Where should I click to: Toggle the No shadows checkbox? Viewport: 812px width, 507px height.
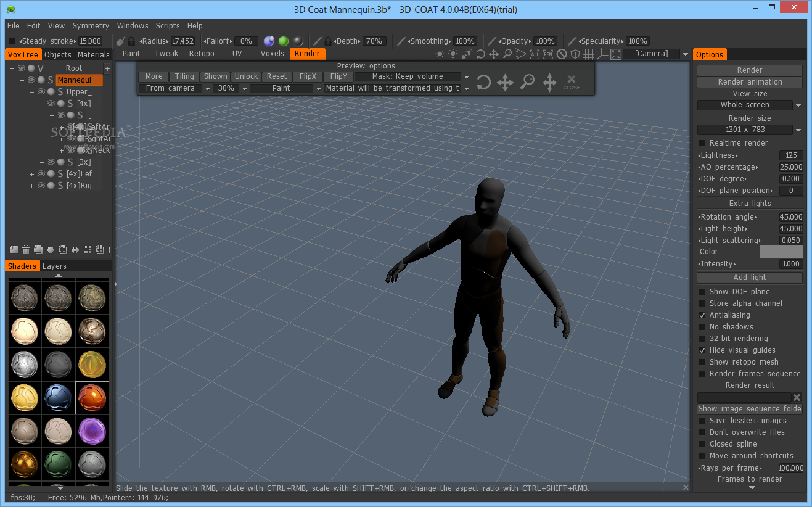click(x=702, y=327)
